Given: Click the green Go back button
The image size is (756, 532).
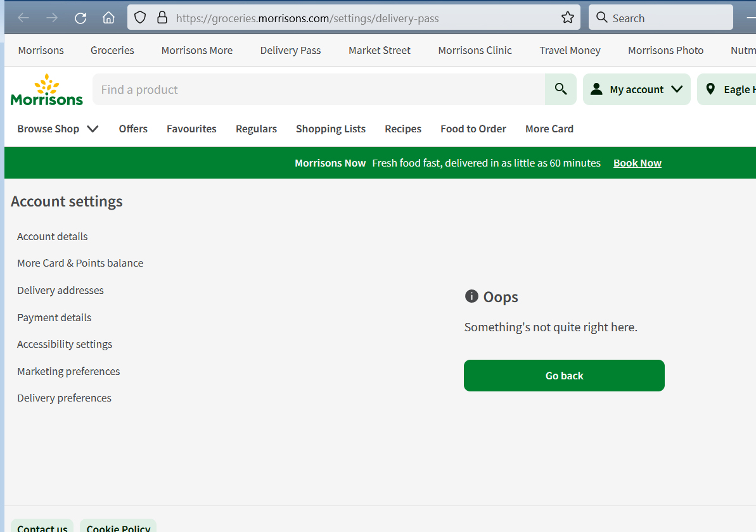Looking at the screenshot, I should pyautogui.click(x=564, y=376).
